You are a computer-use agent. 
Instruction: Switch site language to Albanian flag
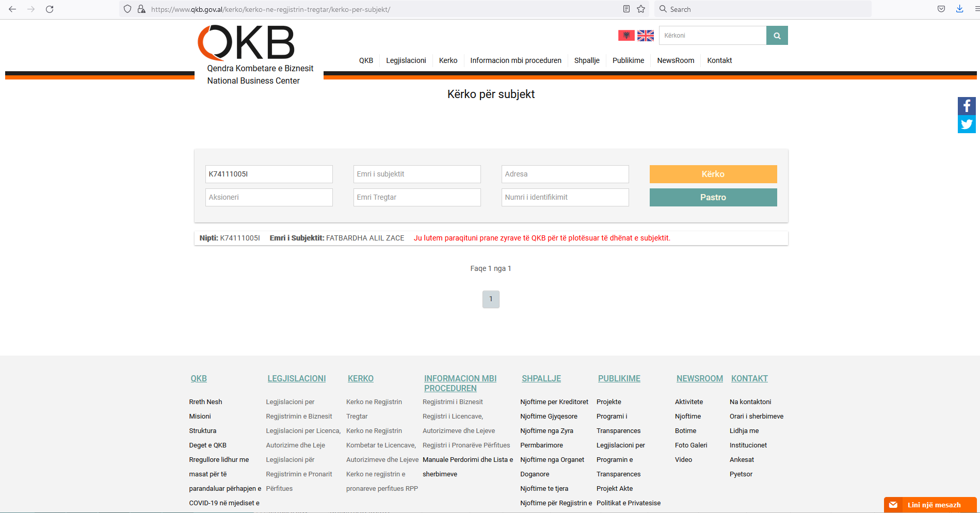pos(626,35)
